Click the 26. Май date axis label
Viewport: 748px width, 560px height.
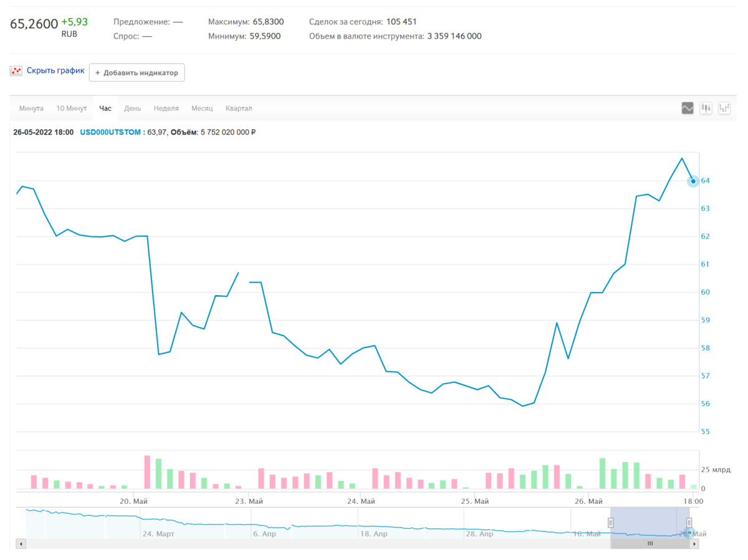tap(589, 501)
